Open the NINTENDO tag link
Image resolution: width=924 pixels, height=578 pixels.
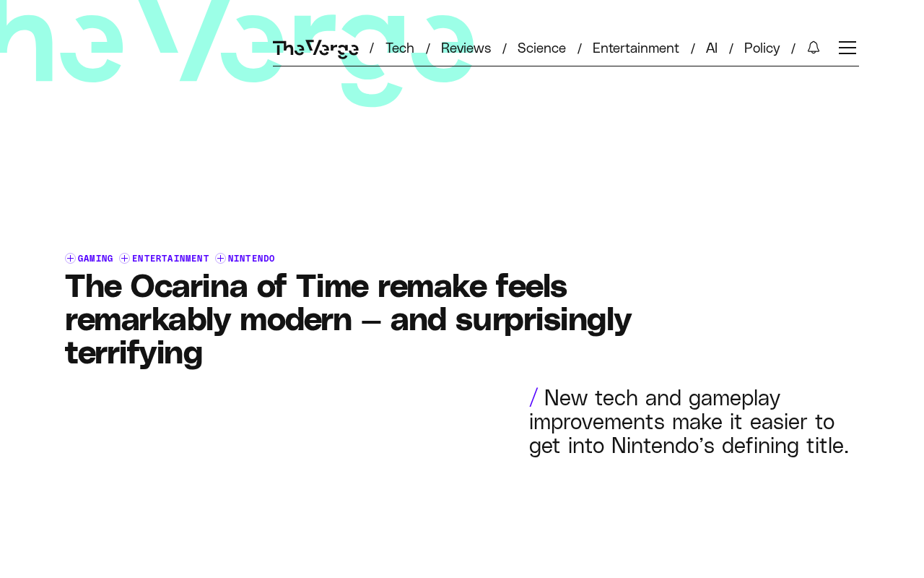click(x=251, y=259)
